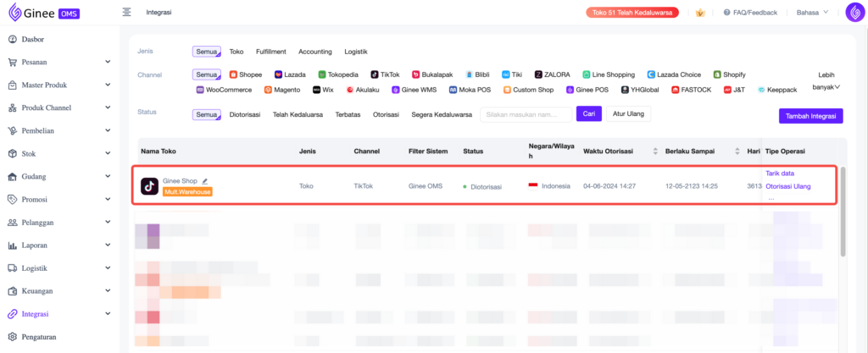Filter channel by Tokopedia

coord(338,74)
